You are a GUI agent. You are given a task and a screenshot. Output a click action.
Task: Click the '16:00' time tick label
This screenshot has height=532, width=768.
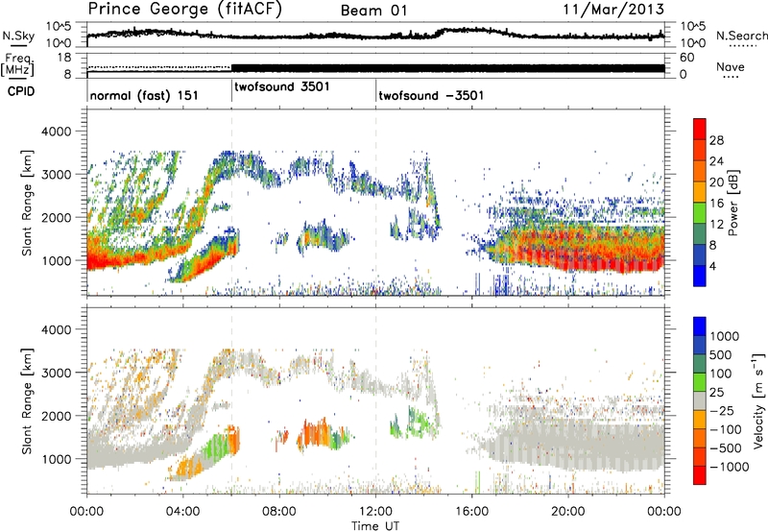coord(472,512)
